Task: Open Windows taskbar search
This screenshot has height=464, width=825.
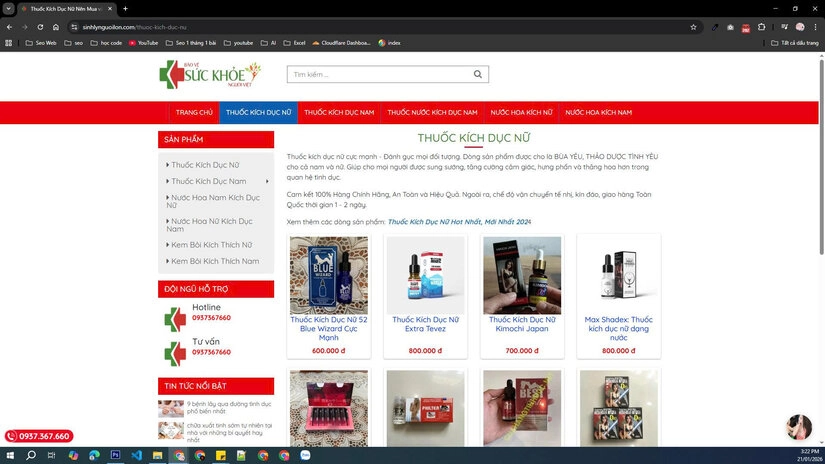Action: tap(31, 455)
